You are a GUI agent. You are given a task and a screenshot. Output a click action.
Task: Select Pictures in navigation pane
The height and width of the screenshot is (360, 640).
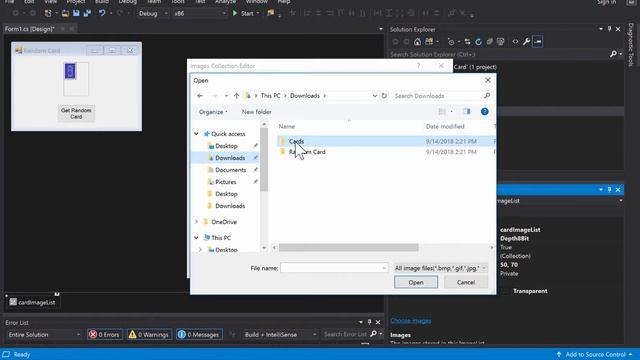point(225,182)
